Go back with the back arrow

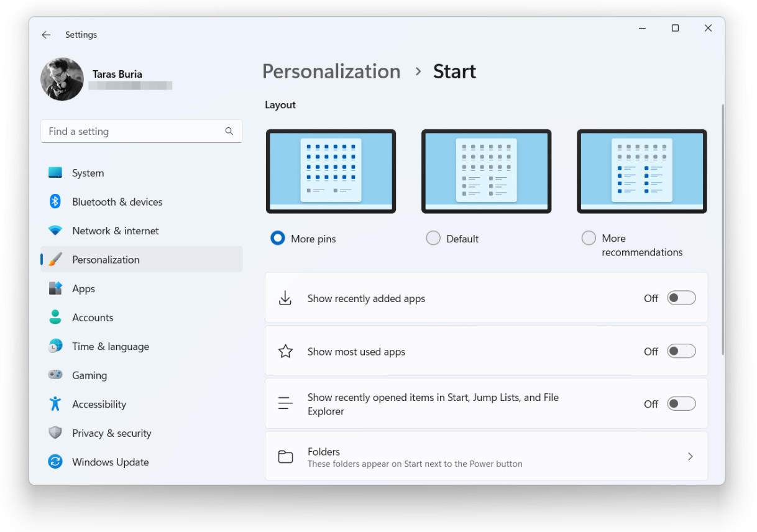click(46, 35)
